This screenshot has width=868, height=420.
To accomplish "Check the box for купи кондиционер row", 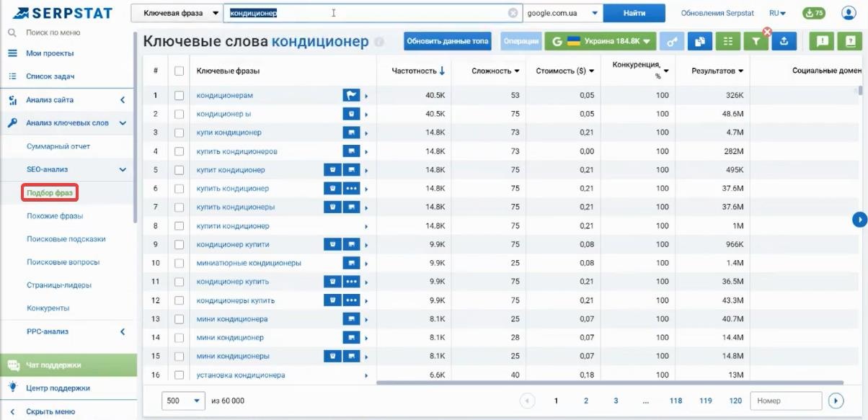I will (179, 133).
